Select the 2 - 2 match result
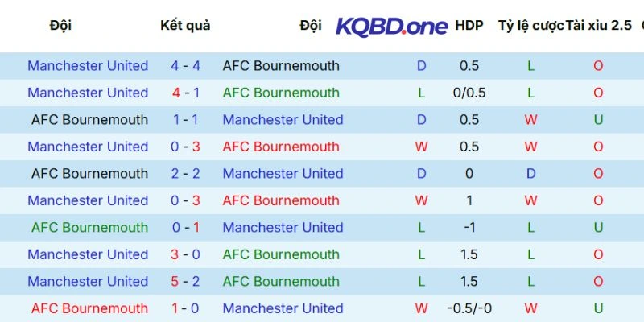 pyautogui.click(x=185, y=174)
